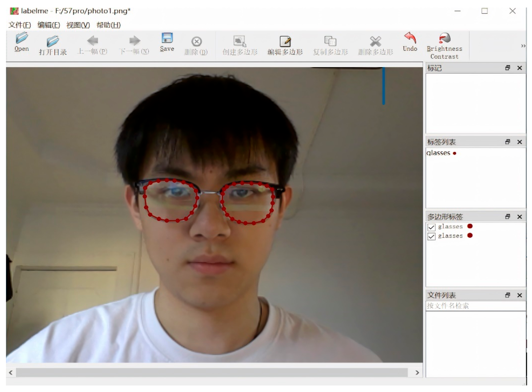Open the 文件(F) menu
532x392 pixels.
pos(20,25)
